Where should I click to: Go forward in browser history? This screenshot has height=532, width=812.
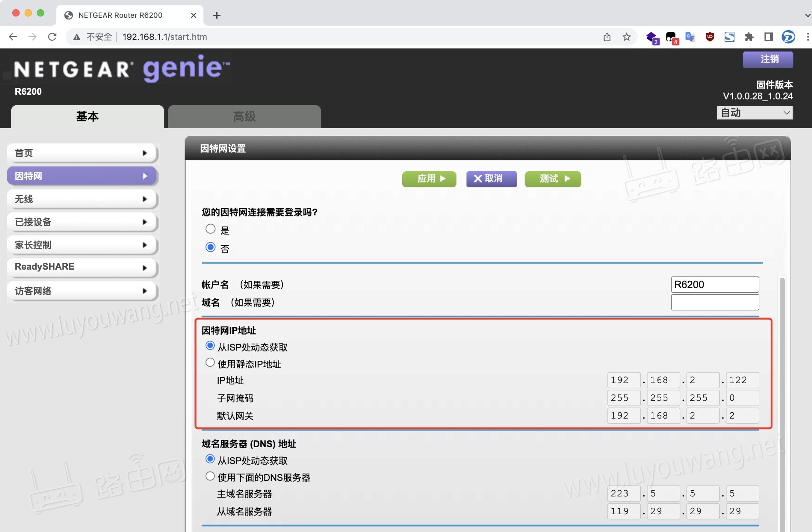(x=32, y=37)
